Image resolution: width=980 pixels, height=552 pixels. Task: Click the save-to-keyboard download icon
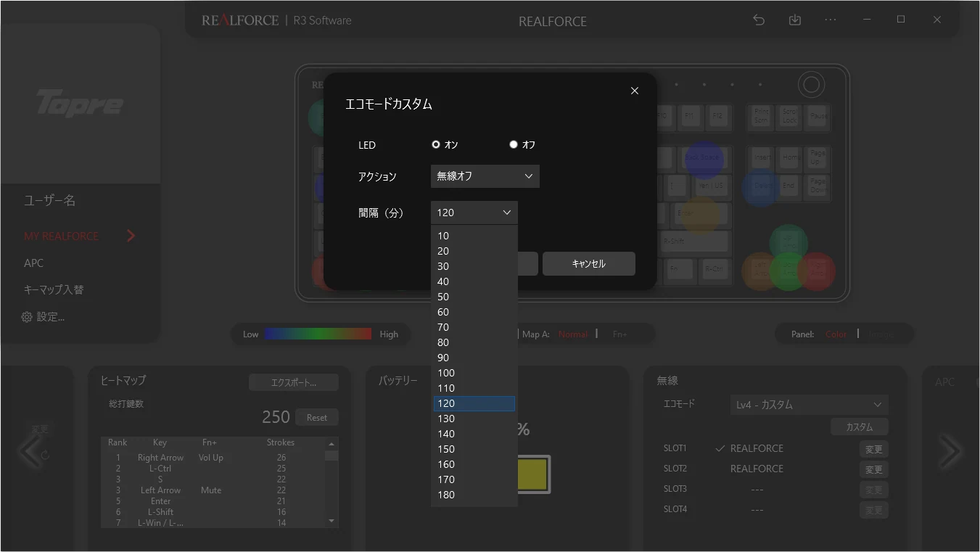click(795, 20)
